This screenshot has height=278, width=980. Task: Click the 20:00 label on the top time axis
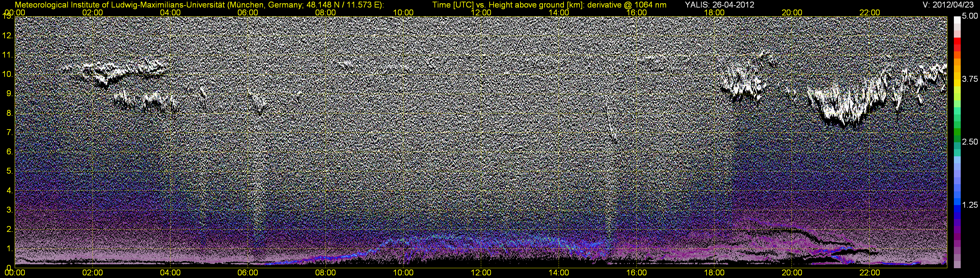(792, 12)
